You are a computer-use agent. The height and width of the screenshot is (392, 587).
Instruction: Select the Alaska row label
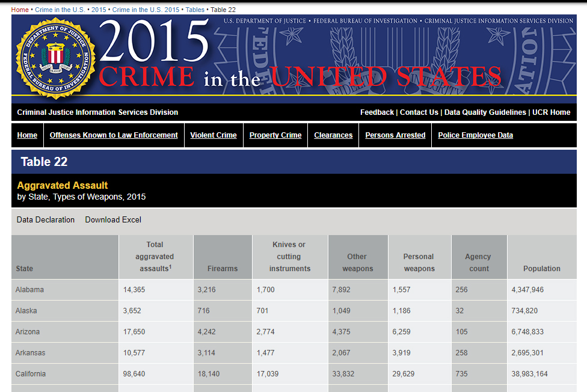(26, 311)
